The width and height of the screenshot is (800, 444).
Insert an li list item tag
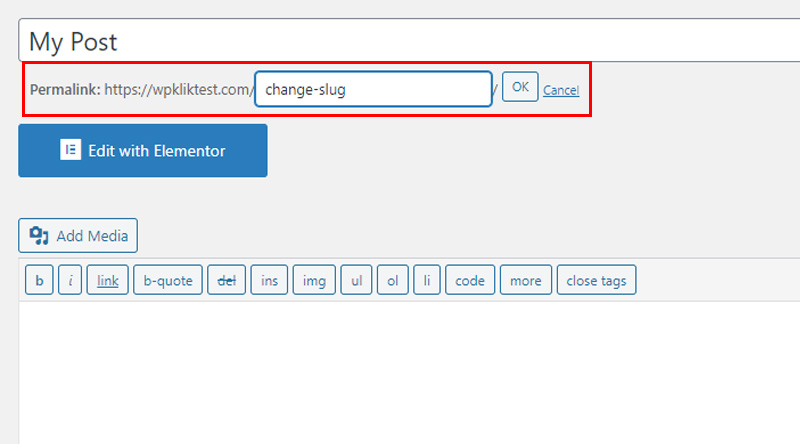click(427, 280)
